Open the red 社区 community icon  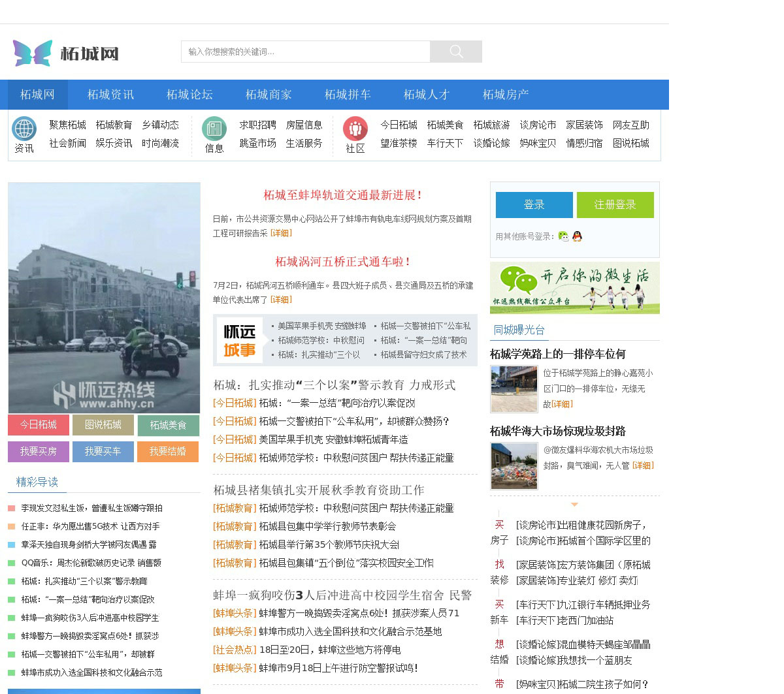click(x=355, y=129)
